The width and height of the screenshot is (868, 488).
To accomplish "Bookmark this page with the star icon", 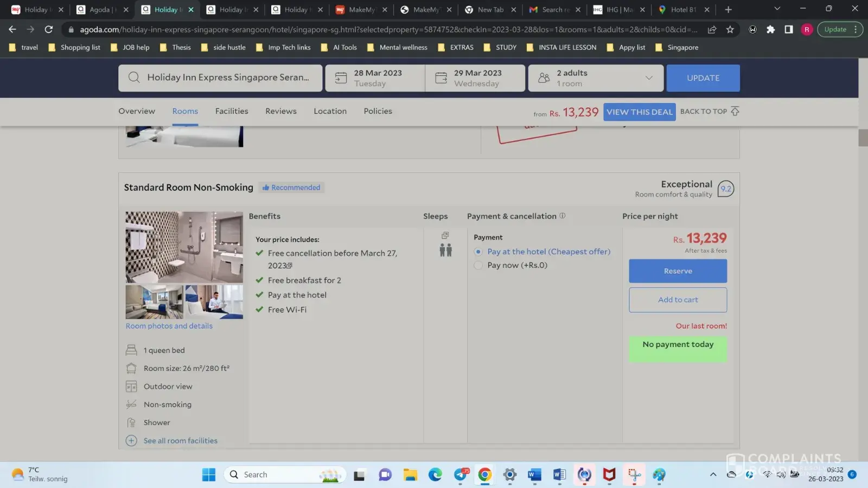I will [x=730, y=29].
